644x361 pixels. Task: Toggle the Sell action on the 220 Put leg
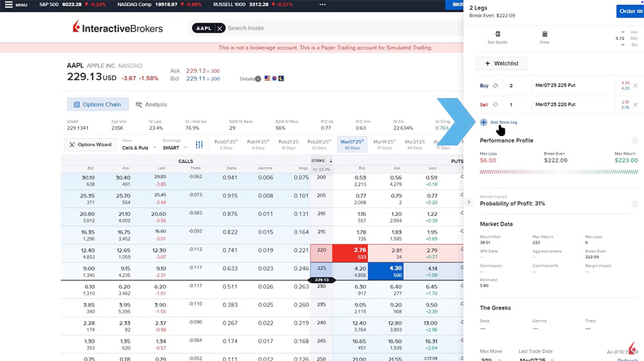484,104
